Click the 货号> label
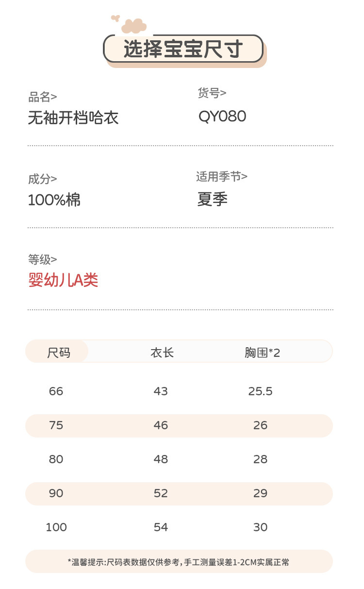The image size is (364, 589). click(212, 93)
